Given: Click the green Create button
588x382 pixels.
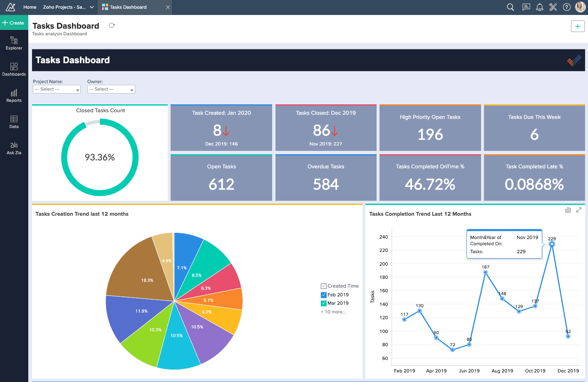Looking at the screenshot, I should click(14, 23).
